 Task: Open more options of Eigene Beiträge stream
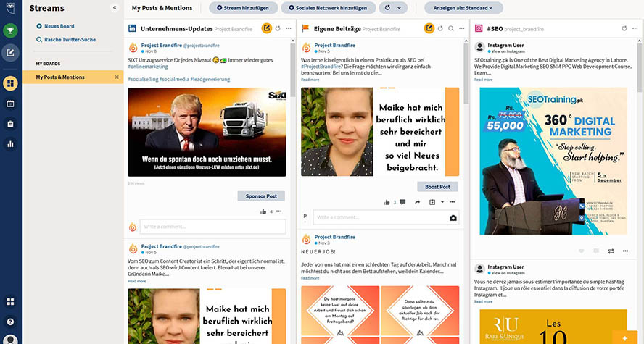tap(462, 28)
